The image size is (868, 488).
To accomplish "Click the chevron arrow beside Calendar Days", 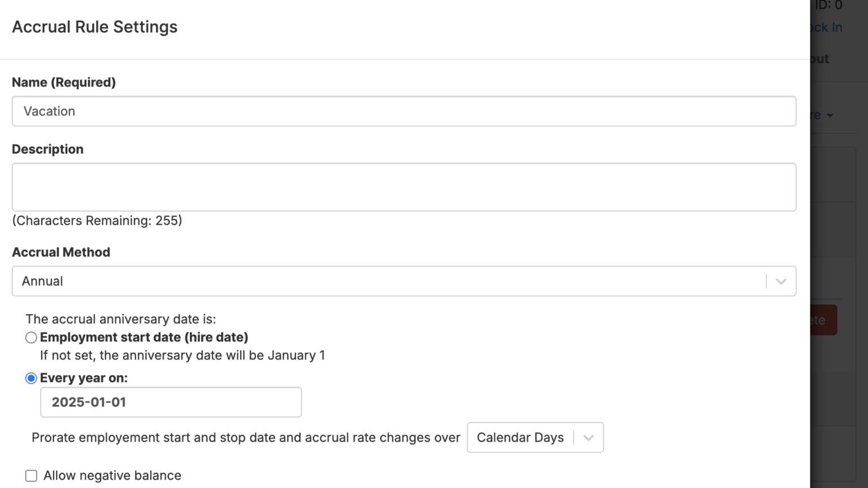I will 588,438.
